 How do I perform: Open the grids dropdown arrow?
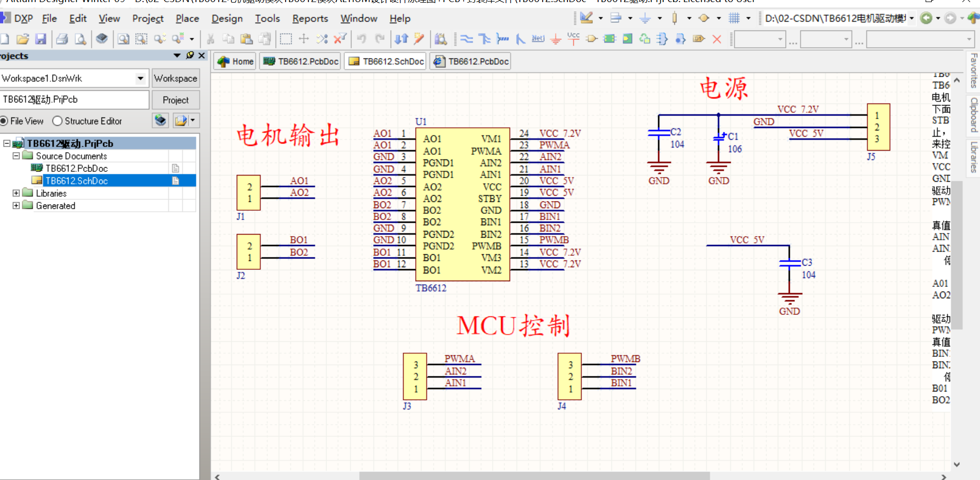pos(748,18)
